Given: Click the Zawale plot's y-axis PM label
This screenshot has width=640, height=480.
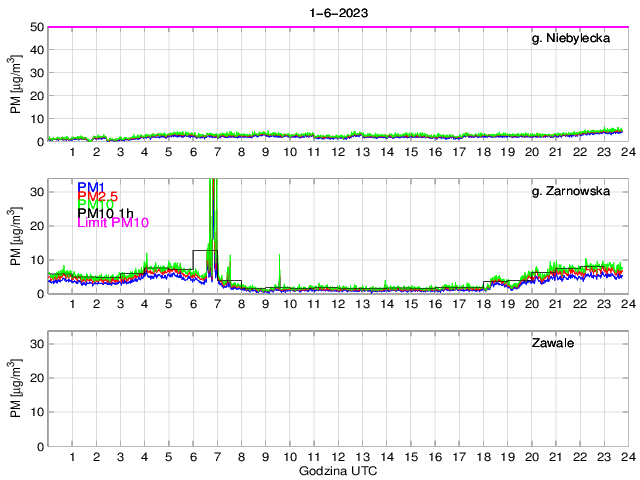Looking at the screenshot, I should tap(15, 389).
